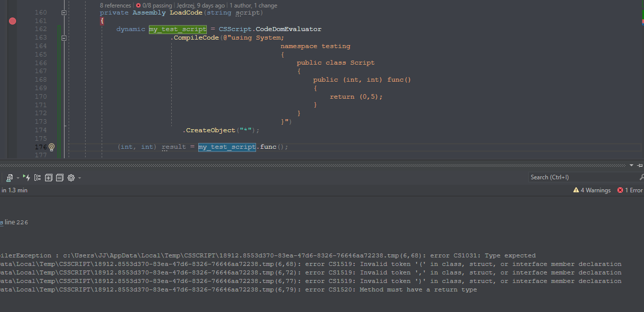Click the green run-all lightning icon

(26, 177)
